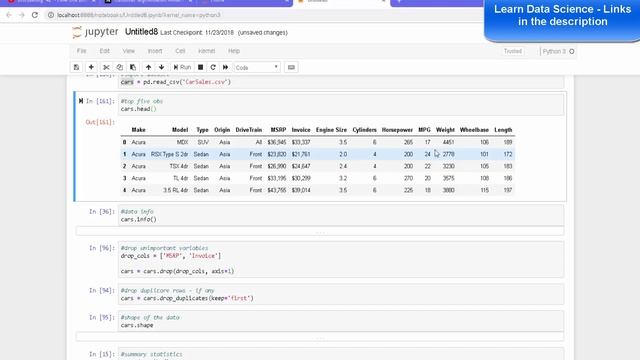
Task: Click the summary statistics code cell
Action: [341, 354]
